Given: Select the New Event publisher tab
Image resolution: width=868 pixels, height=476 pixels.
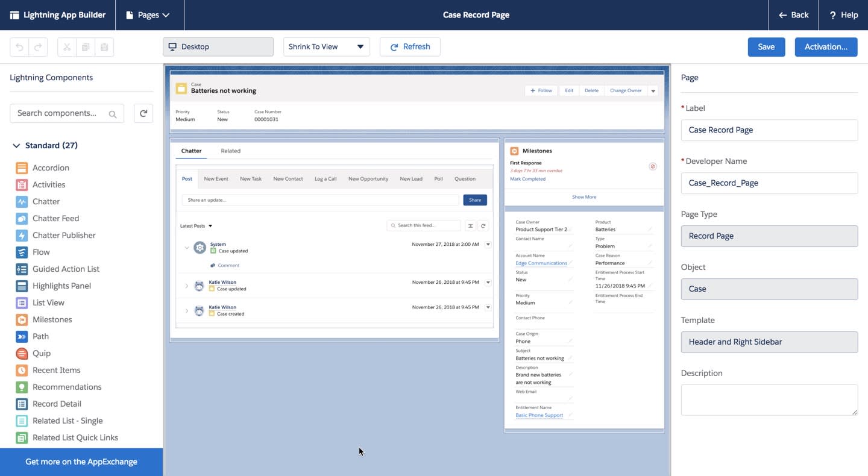Looking at the screenshot, I should 216,179.
